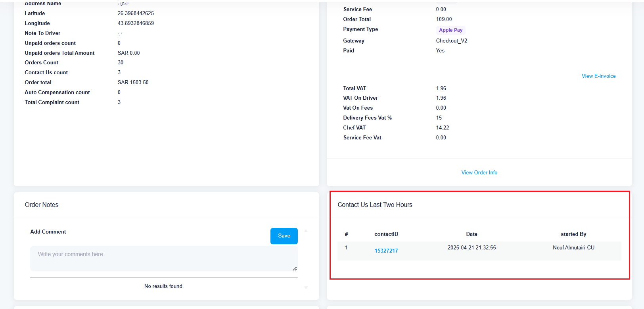Click the Add Comment label
This screenshot has height=309, width=644.
[x=48, y=232]
